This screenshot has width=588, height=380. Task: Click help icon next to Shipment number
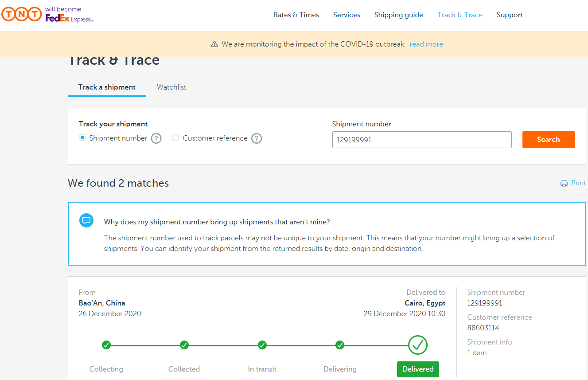[x=156, y=138]
